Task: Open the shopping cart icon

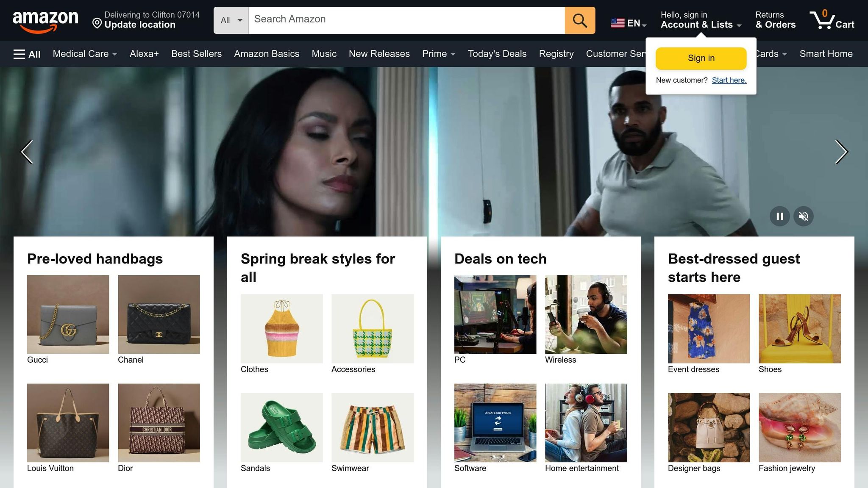Action: point(832,20)
